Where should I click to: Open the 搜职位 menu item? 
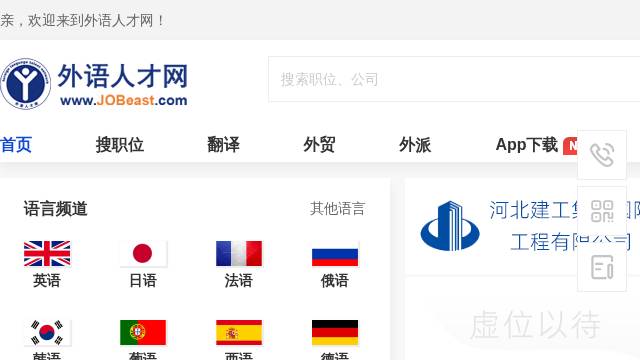tap(120, 144)
